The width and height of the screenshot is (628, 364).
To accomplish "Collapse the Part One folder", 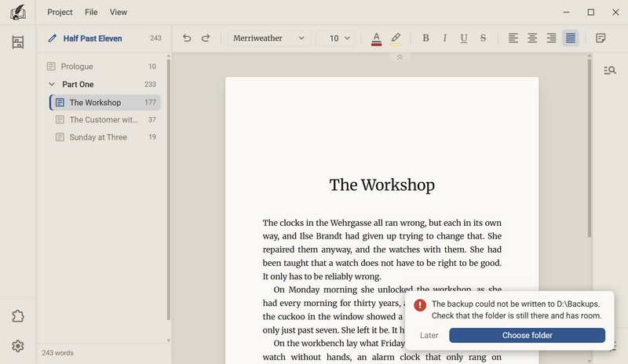I will (52, 84).
